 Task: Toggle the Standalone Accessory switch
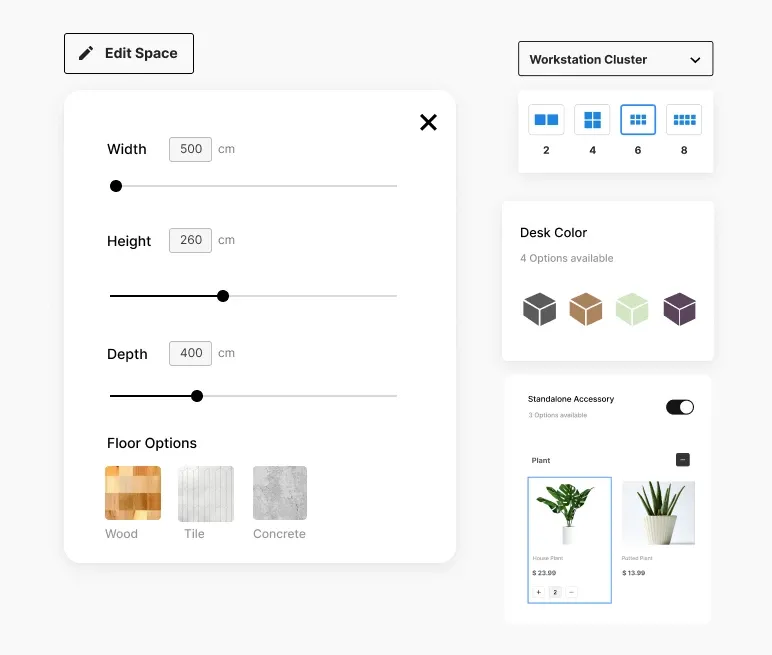[x=680, y=407]
